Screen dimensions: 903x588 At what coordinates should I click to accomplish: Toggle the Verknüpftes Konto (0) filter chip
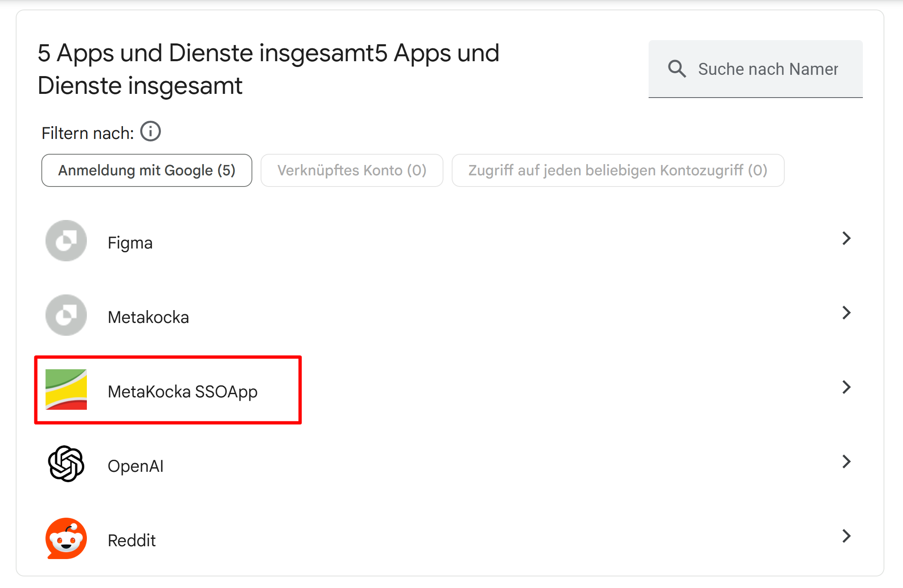click(352, 170)
